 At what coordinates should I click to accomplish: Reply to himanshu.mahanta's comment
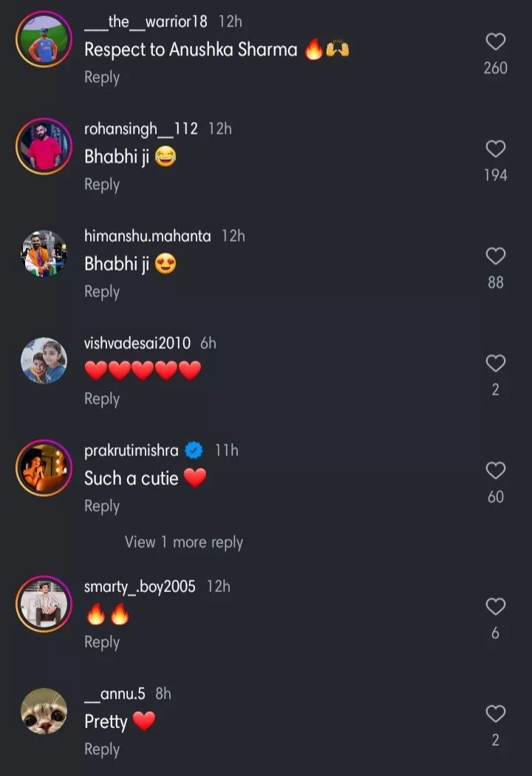pos(102,292)
